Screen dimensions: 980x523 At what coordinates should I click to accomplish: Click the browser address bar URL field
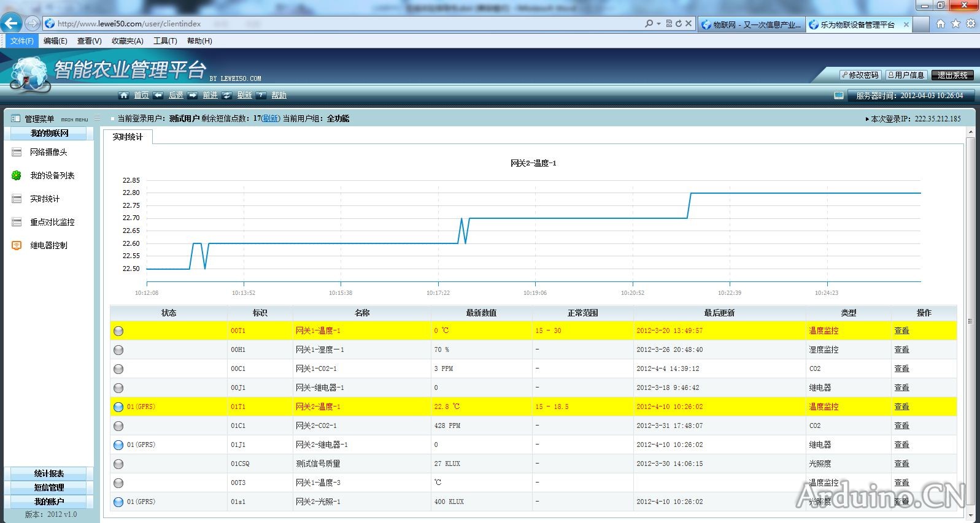[344, 24]
